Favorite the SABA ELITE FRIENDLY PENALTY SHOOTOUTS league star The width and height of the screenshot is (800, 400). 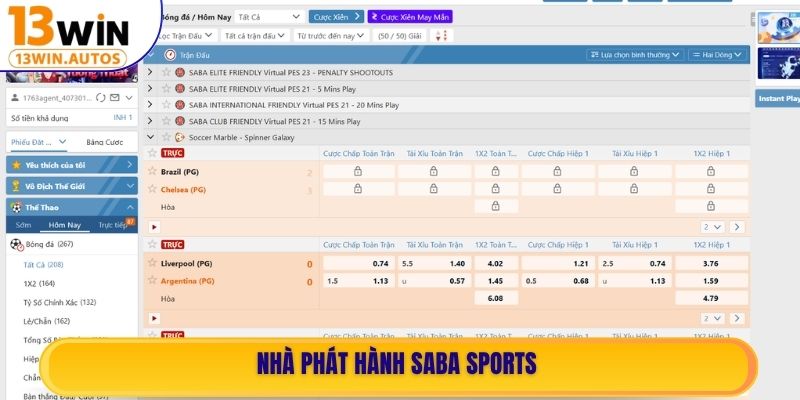[166, 72]
